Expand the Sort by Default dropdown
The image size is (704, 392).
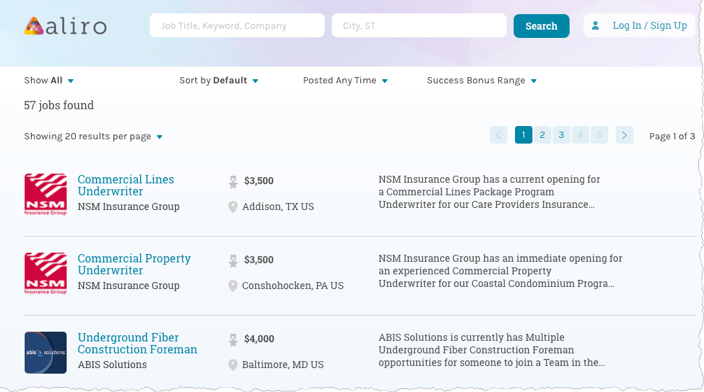click(219, 80)
